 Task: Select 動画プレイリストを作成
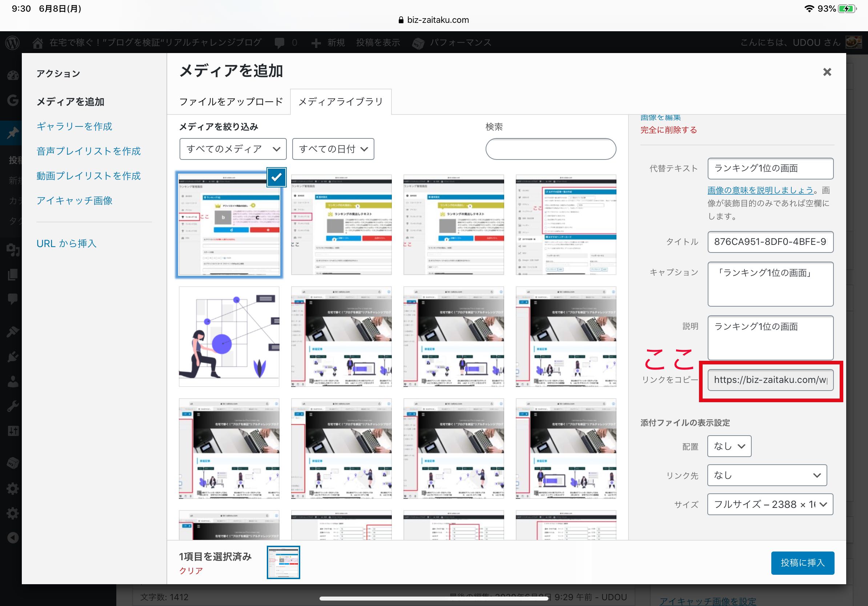point(88,176)
